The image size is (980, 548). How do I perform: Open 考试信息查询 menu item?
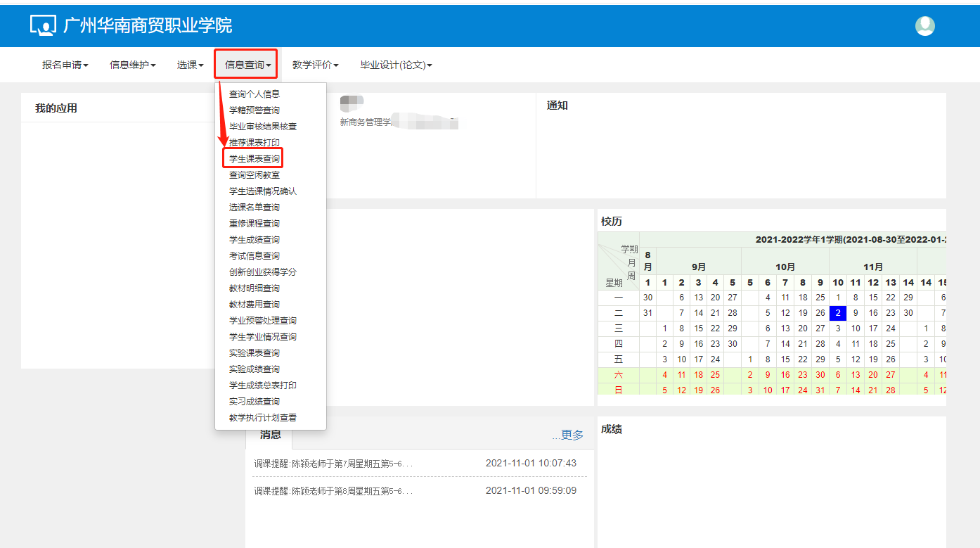pos(254,256)
